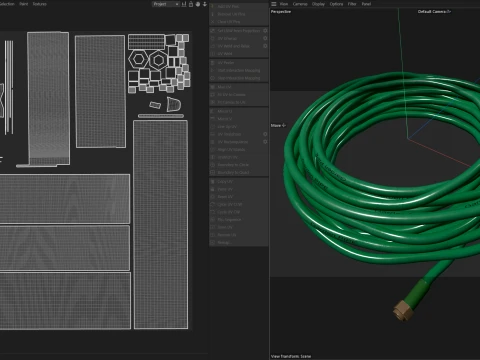Image resolution: width=480 pixels, height=360 pixels.
Task: Open settings gear for UV Rectangularize
Action: point(265,142)
